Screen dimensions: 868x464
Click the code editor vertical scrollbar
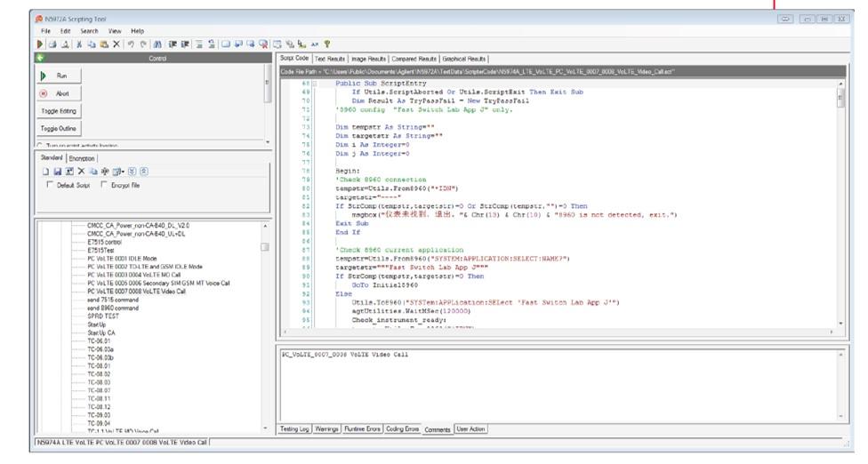point(841,204)
